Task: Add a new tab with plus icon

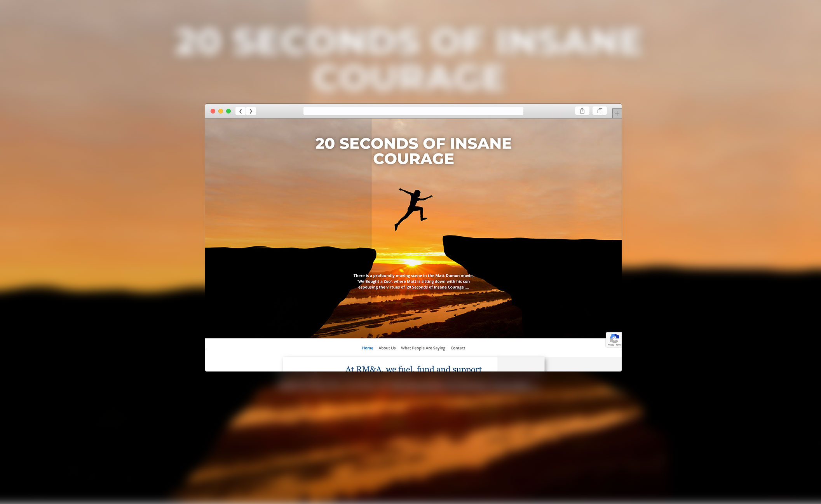Action: tap(617, 113)
